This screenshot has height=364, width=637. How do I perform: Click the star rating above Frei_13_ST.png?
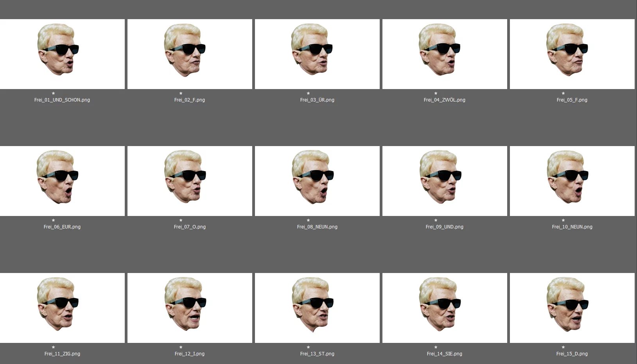coord(309,347)
